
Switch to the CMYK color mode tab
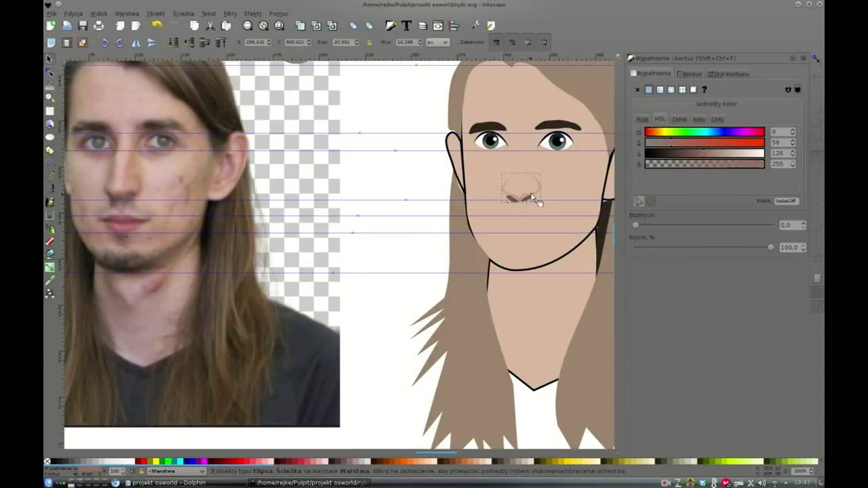(679, 120)
